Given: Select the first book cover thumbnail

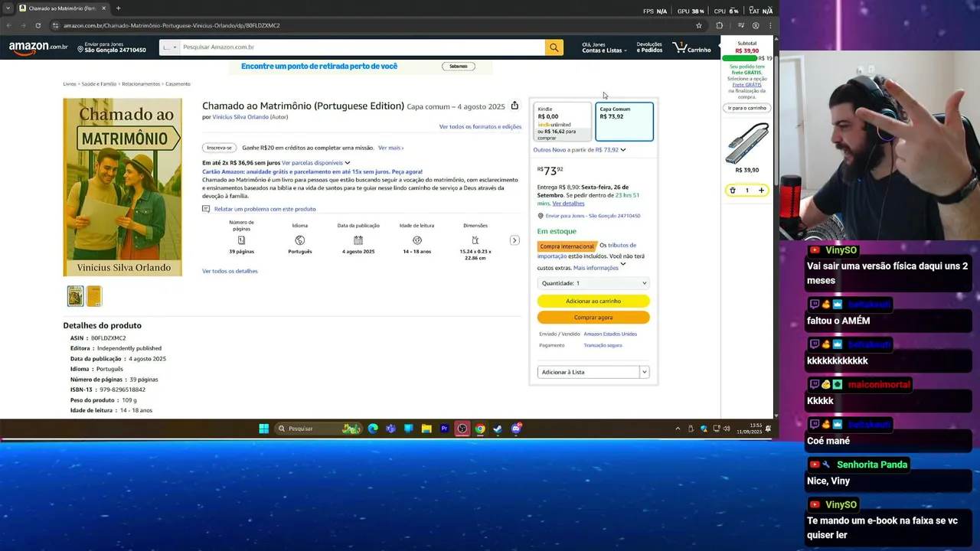Looking at the screenshot, I should click(75, 296).
